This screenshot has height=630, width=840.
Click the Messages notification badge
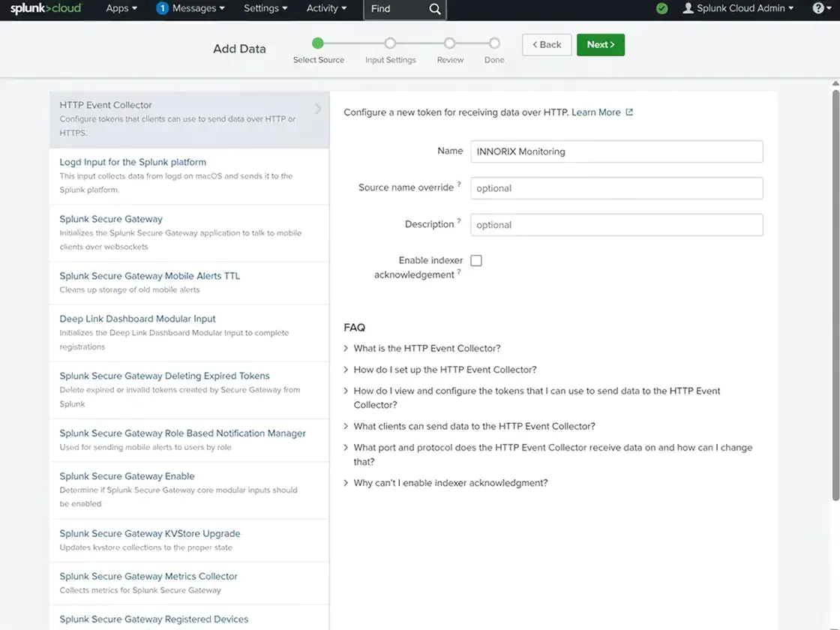coord(162,8)
